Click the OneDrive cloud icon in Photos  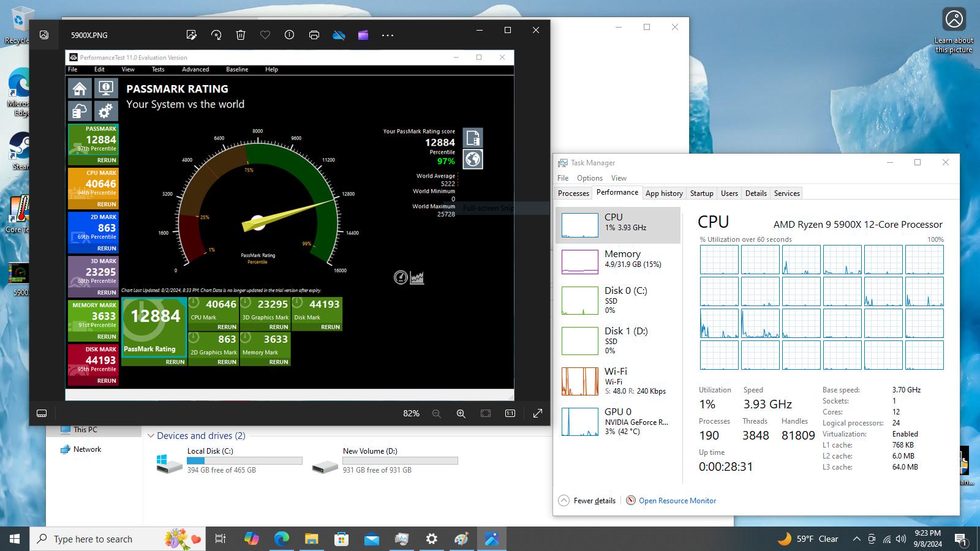[339, 35]
